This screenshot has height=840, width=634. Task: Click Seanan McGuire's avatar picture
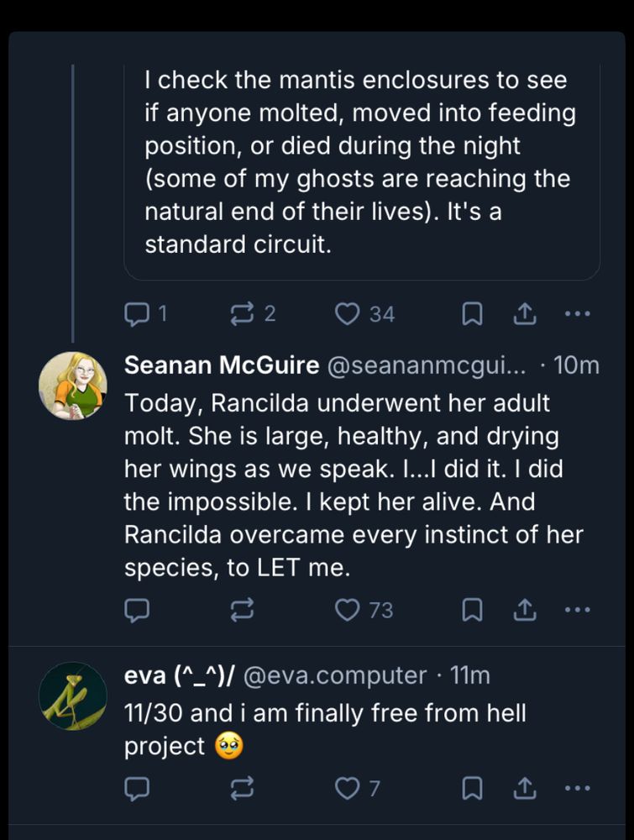73,386
